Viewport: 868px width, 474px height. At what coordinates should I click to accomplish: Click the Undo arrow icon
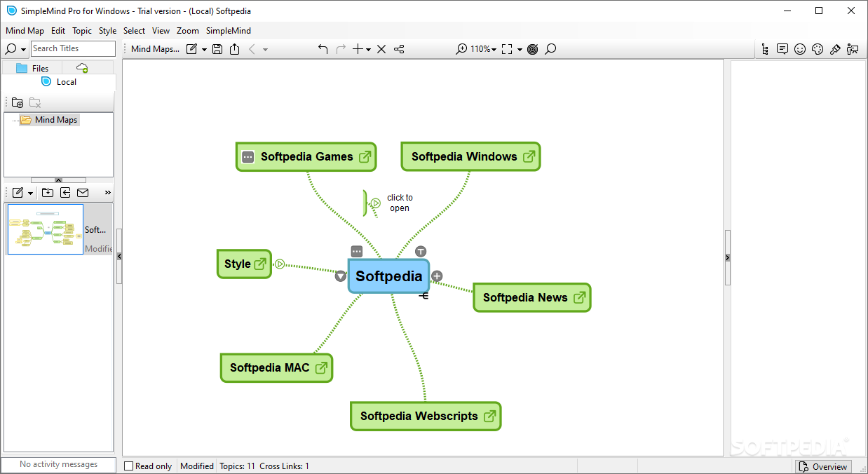(x=323, y=49)
